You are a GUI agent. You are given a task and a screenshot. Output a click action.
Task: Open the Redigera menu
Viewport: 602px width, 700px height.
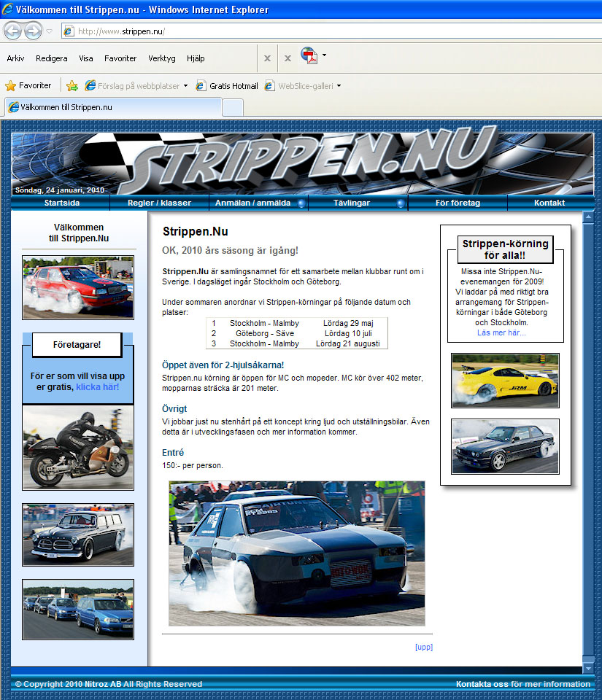tap(52, 58)
